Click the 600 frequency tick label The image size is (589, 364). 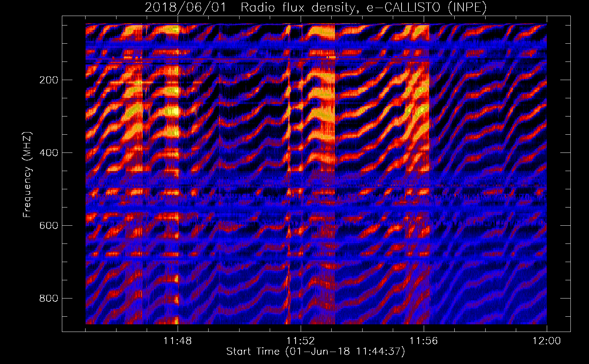[x=48, y=226]
